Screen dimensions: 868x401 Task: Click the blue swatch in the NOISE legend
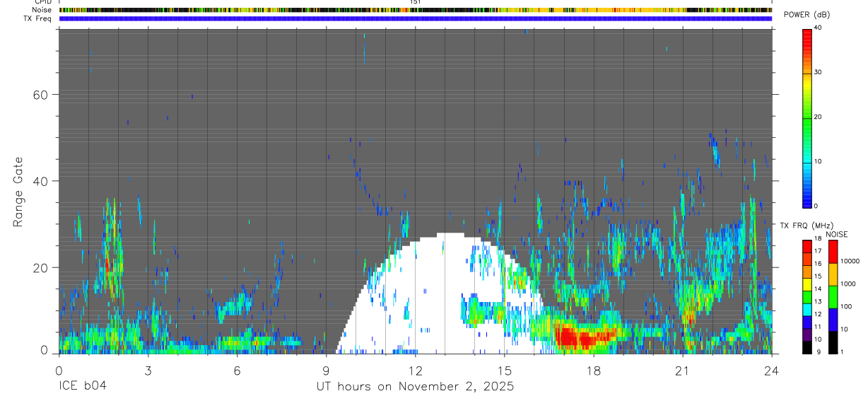(833, 320)
